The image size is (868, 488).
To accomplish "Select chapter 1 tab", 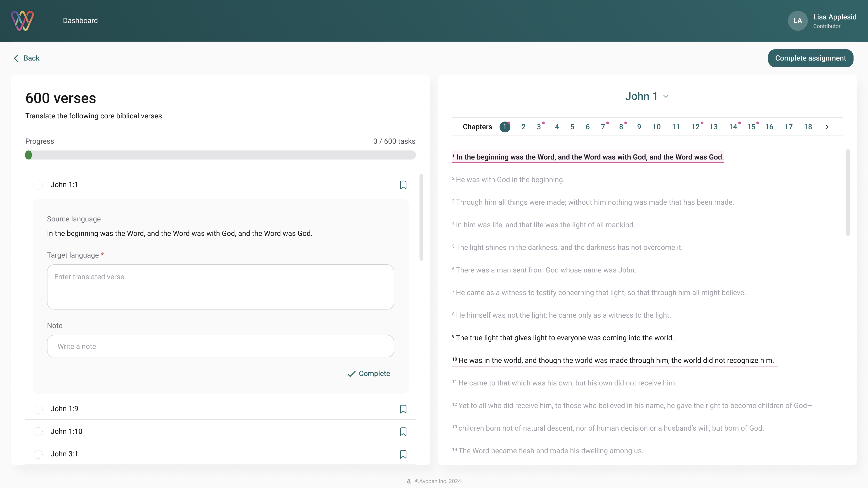I will 505,127.
